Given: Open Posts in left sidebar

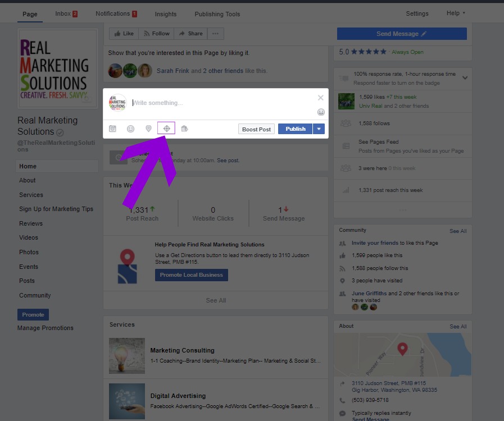Looking at the screenshot, I should (27, 281).
